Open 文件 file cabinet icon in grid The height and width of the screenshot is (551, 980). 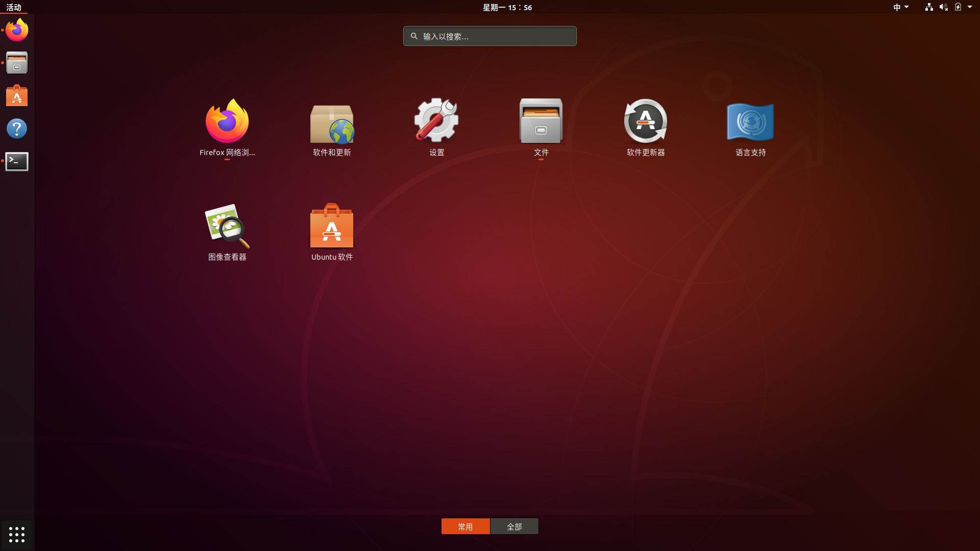click(541, 121)
